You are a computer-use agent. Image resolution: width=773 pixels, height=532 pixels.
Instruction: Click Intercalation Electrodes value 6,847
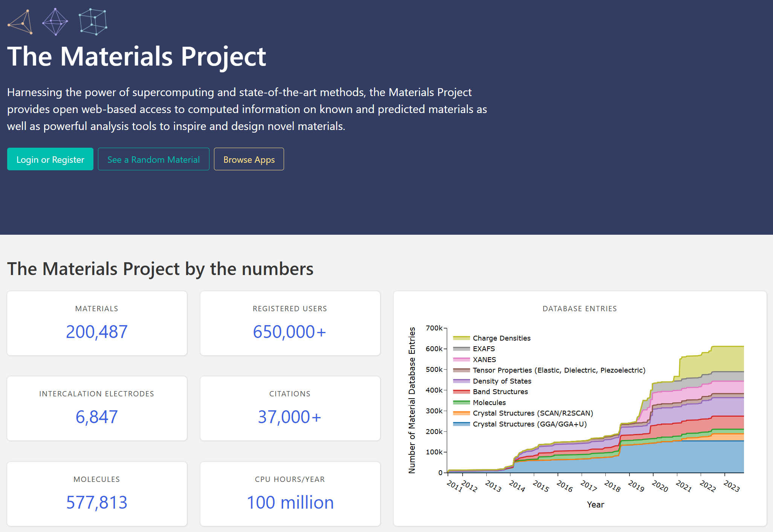97,417
